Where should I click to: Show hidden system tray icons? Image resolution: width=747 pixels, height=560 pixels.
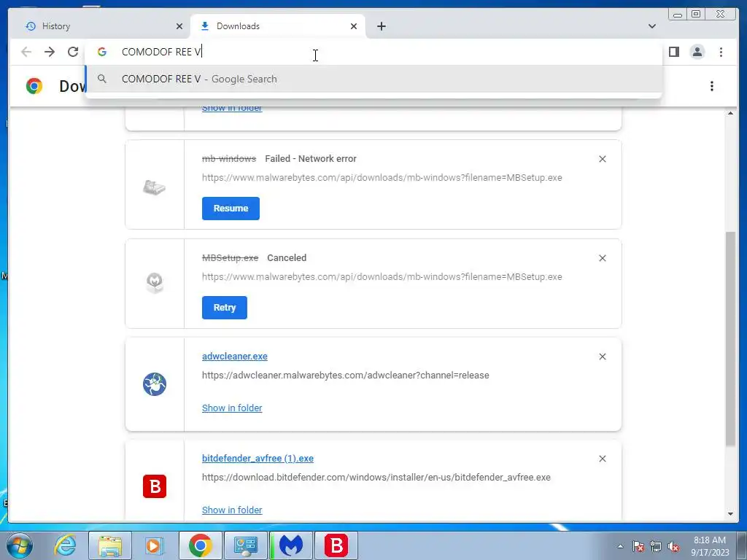(x=620, y=546)
